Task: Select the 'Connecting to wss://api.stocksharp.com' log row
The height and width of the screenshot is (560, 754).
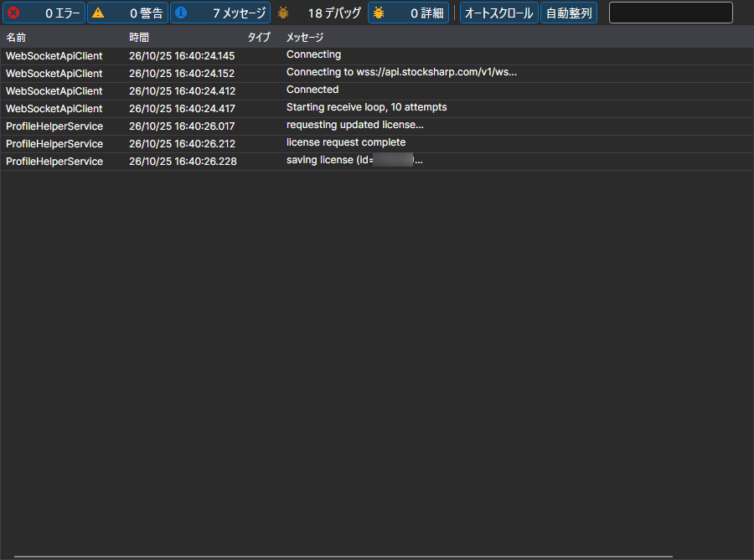Action: [377, 74]
